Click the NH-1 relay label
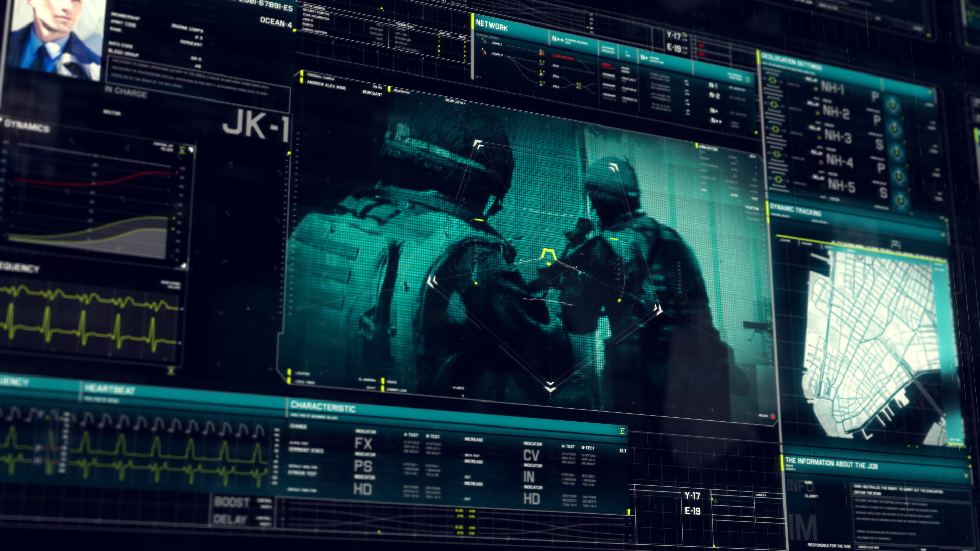The image size is (980, 551). click(832, 88)
